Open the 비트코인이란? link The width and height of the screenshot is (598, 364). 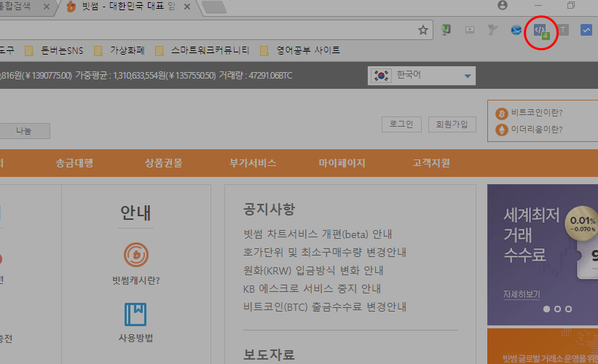(537, 113)
